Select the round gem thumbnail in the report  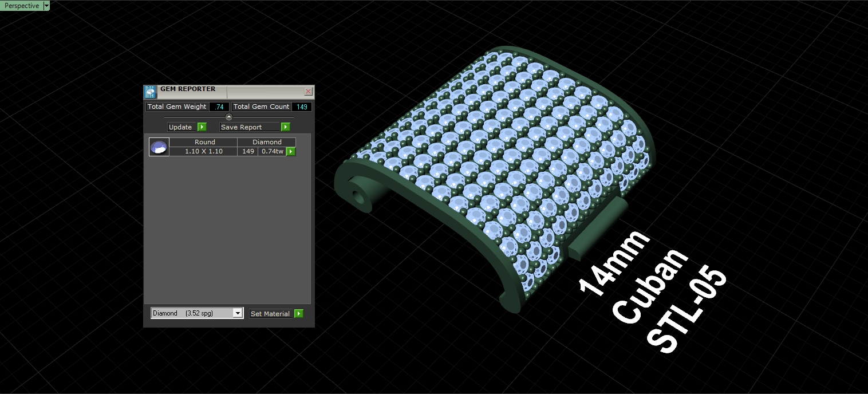click(x=159, y=147)
